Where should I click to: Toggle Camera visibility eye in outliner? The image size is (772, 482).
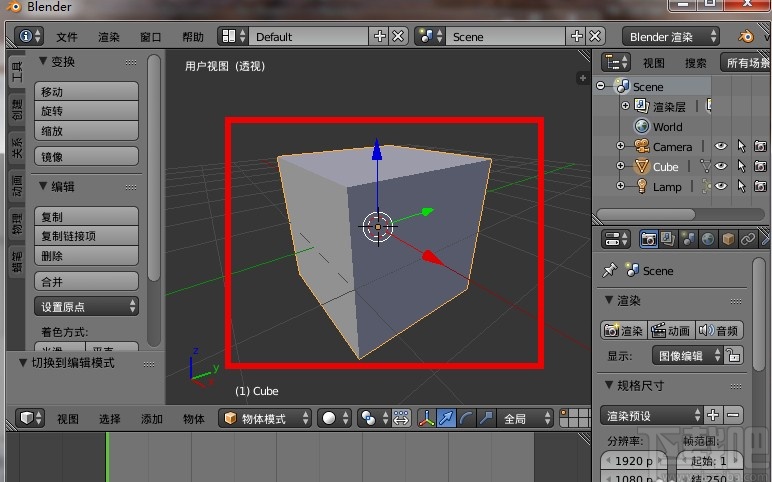click(x=721, y=146)
